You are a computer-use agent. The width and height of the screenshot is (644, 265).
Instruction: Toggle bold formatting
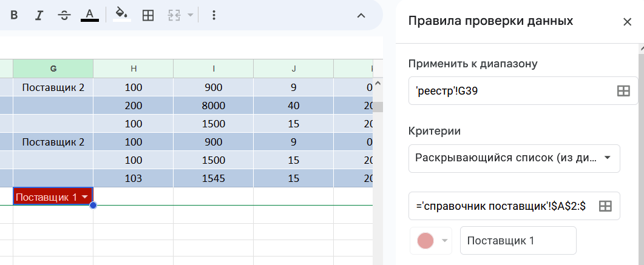(14, 16)
